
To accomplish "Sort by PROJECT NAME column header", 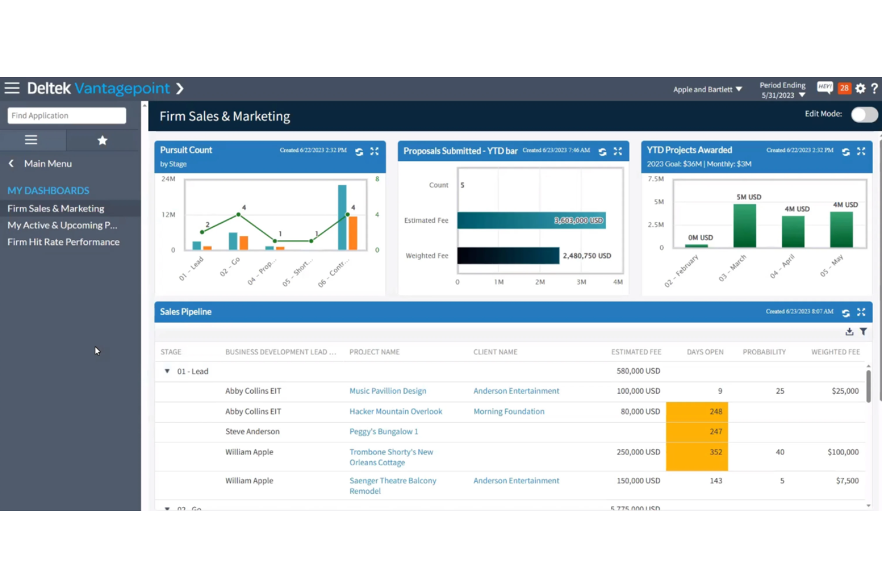I will tap(374, 352).
